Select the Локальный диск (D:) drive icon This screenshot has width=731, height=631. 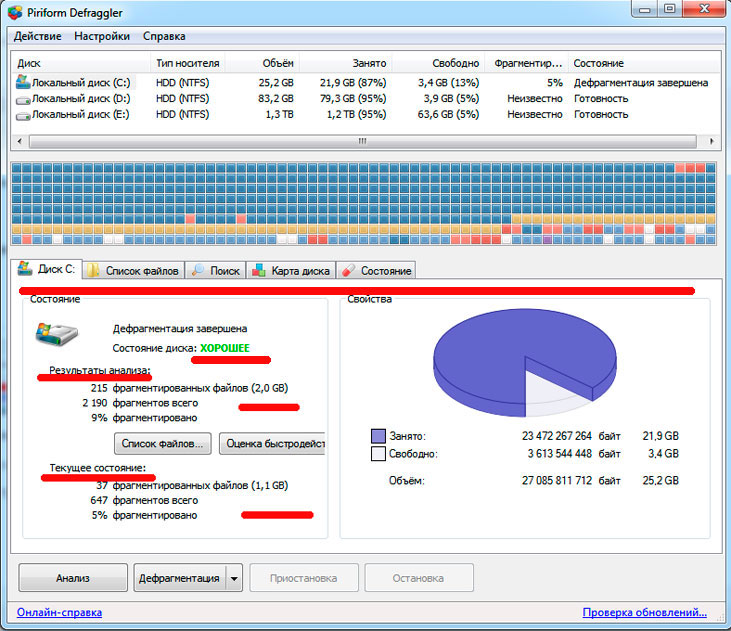pos(23,99)
